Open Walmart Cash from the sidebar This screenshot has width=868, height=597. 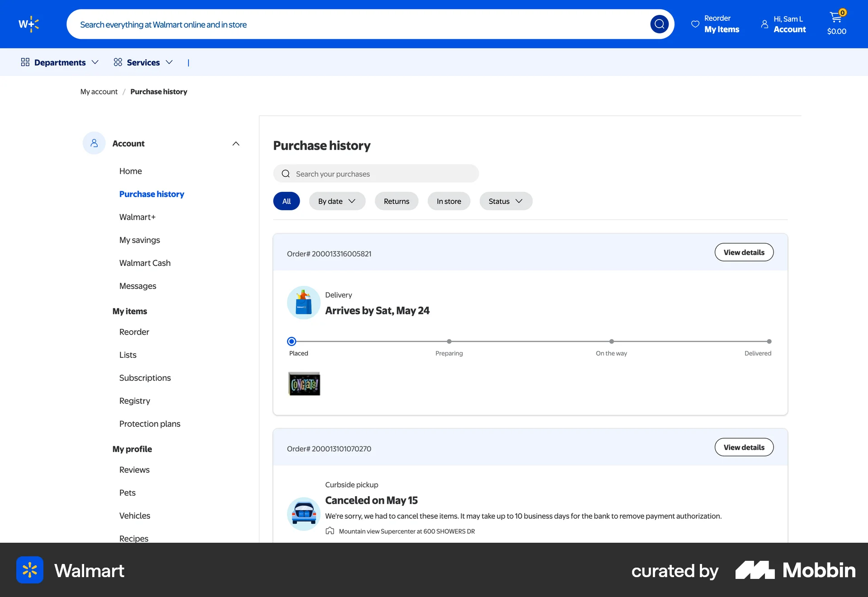tap(145, 263)
